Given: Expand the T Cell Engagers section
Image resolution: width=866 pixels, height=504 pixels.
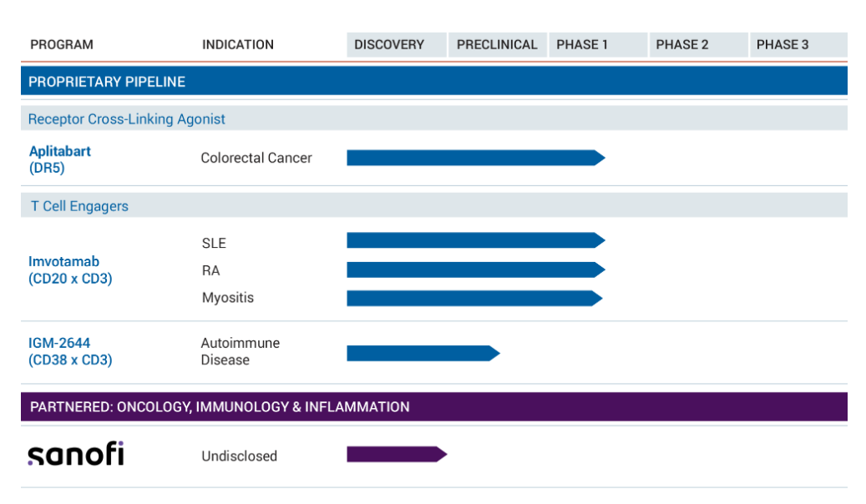Looking at the screenshot, I should (x=80, y=206).
